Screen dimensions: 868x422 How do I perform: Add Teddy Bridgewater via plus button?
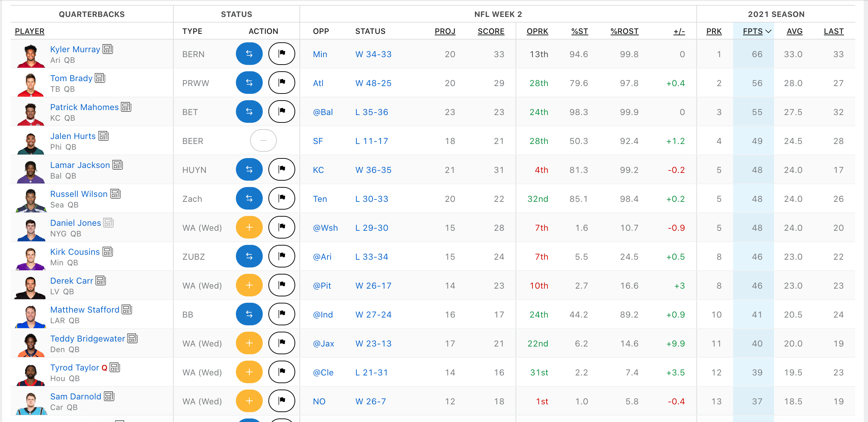pos(249,343)
